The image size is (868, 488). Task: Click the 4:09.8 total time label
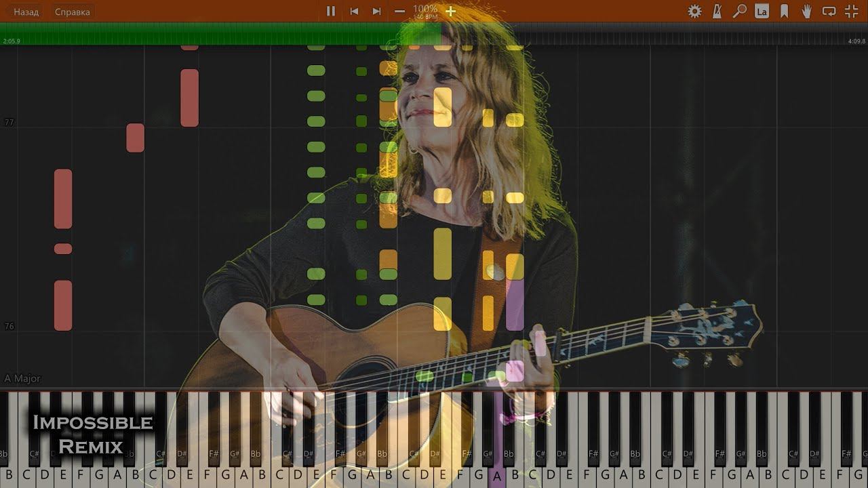(x=856, y=41)
